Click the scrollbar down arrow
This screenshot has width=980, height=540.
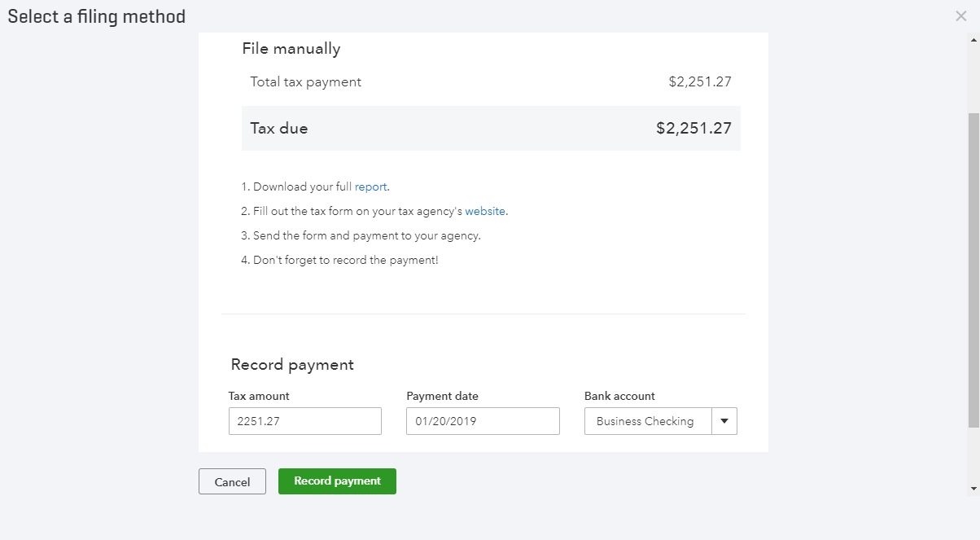(x=973, y=488)
